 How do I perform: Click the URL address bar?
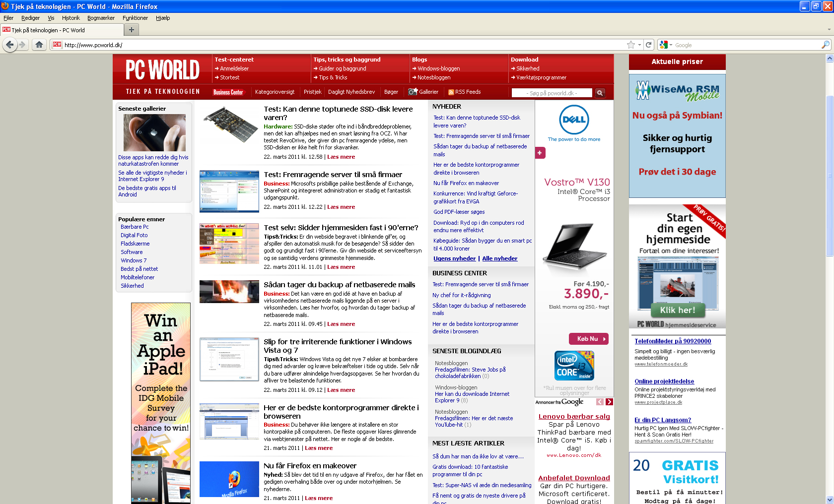pos(343,45)
